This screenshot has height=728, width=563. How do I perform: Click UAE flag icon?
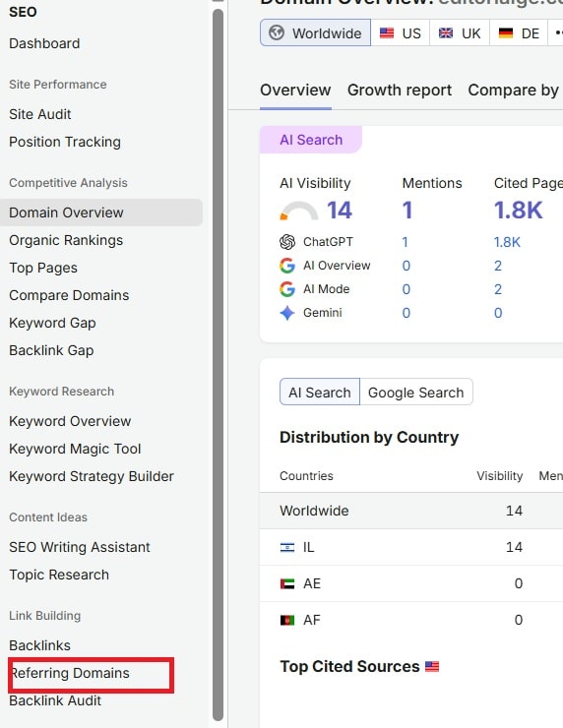click(287, 583)
